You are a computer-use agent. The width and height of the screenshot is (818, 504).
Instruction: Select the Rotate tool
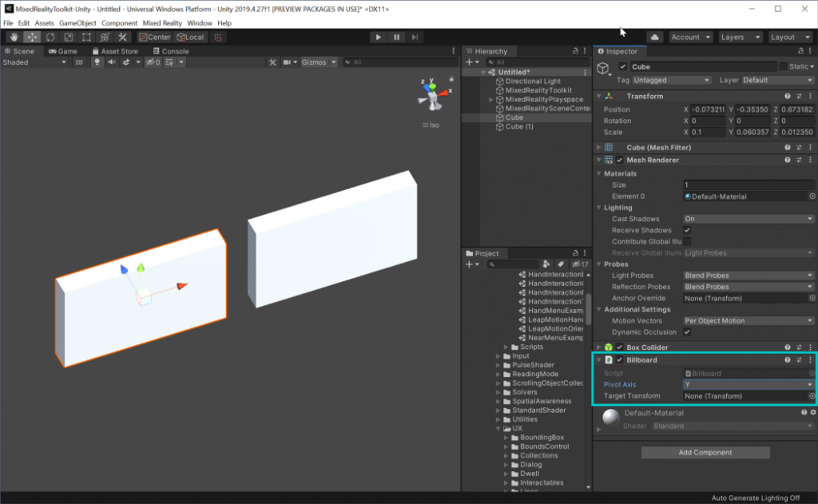pyautogui.click(x=50, y=37)
